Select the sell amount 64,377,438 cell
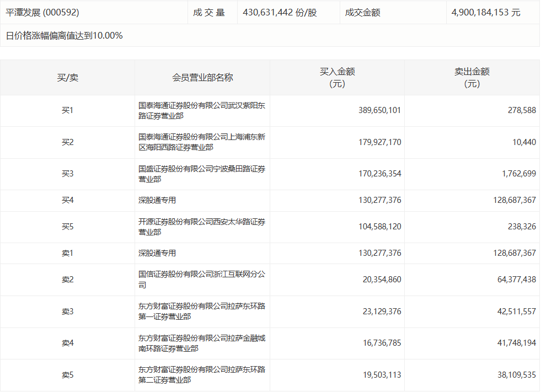The image size is (541, 392). [x=512, y=280]
